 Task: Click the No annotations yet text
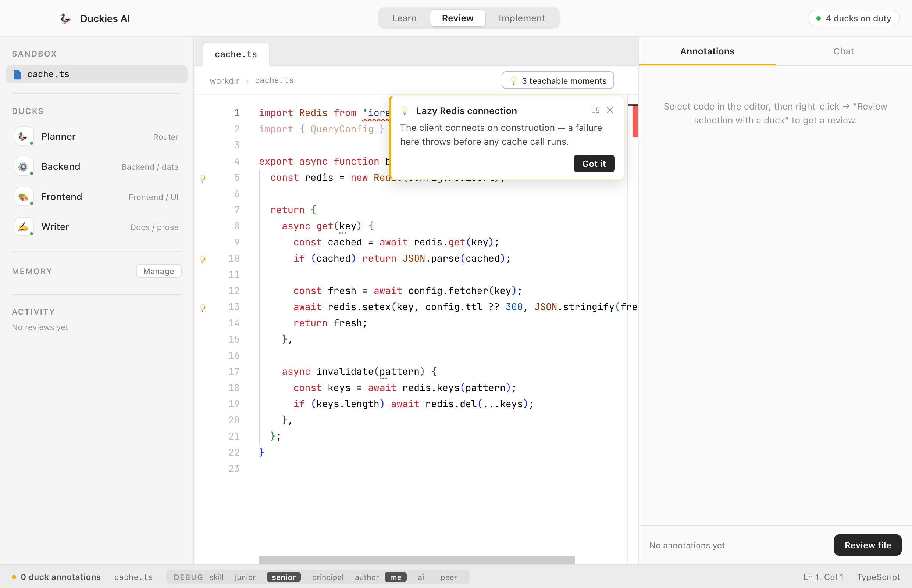tap(687, 545)
